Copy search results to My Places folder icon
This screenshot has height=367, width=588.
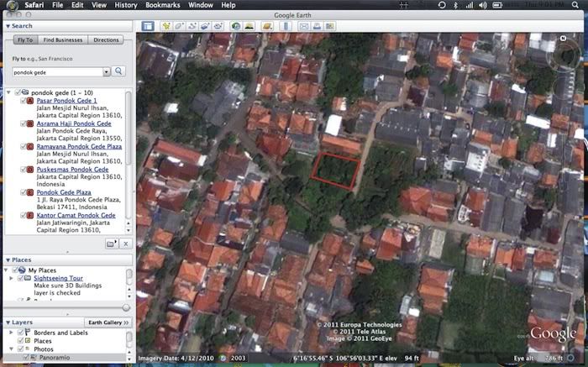coord(112,244)
